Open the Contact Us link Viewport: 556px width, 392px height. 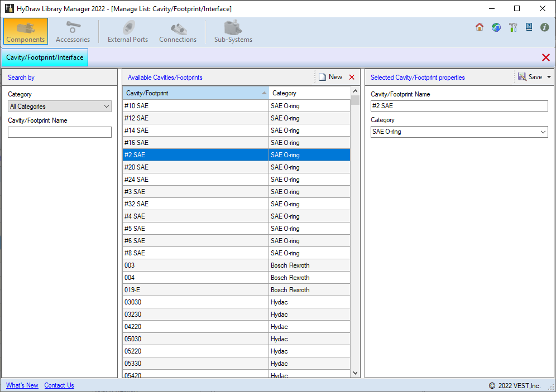tap(59, 385)
